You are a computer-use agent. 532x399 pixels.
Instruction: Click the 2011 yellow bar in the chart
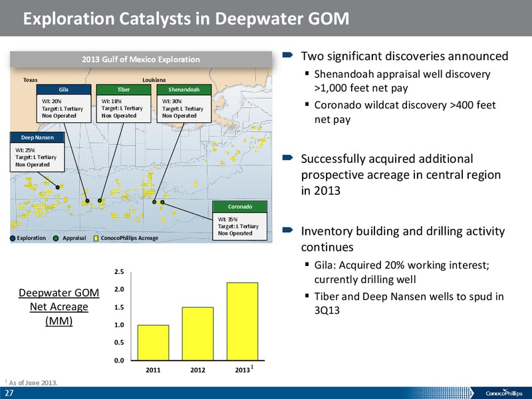click(x=153, y=342)
